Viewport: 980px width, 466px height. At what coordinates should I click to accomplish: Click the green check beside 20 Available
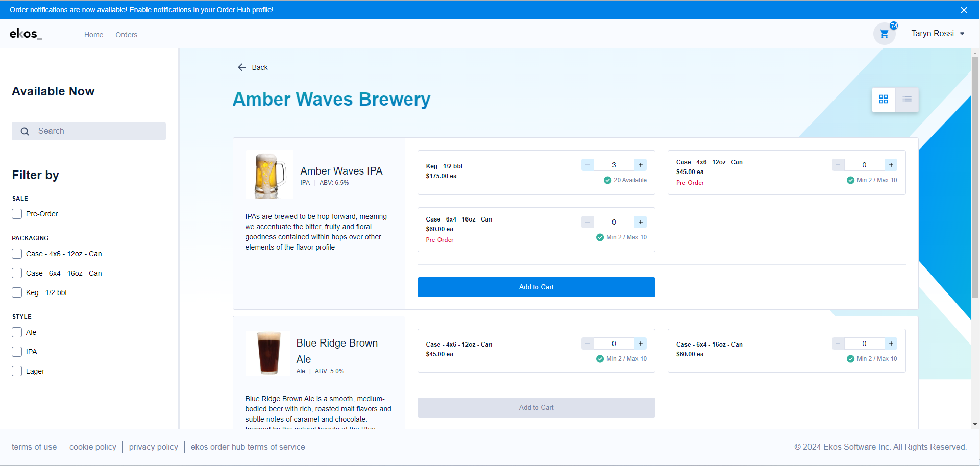coord(607,180)
